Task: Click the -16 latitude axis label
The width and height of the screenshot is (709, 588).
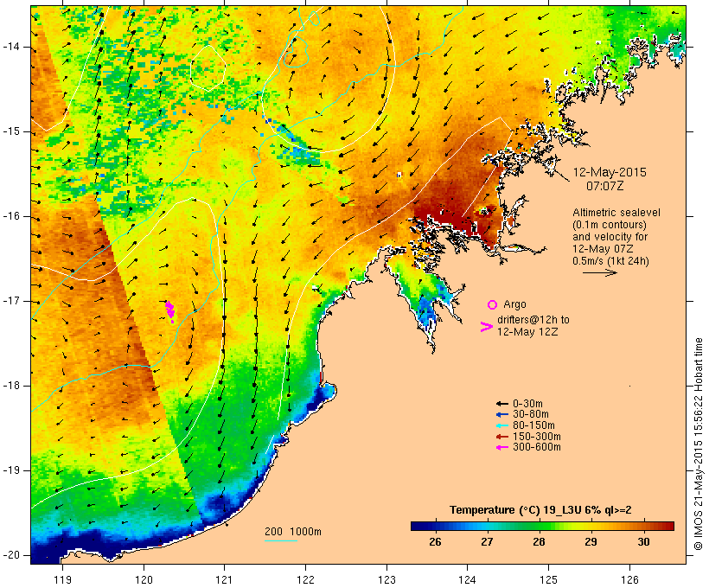Action: click(10, 216)
